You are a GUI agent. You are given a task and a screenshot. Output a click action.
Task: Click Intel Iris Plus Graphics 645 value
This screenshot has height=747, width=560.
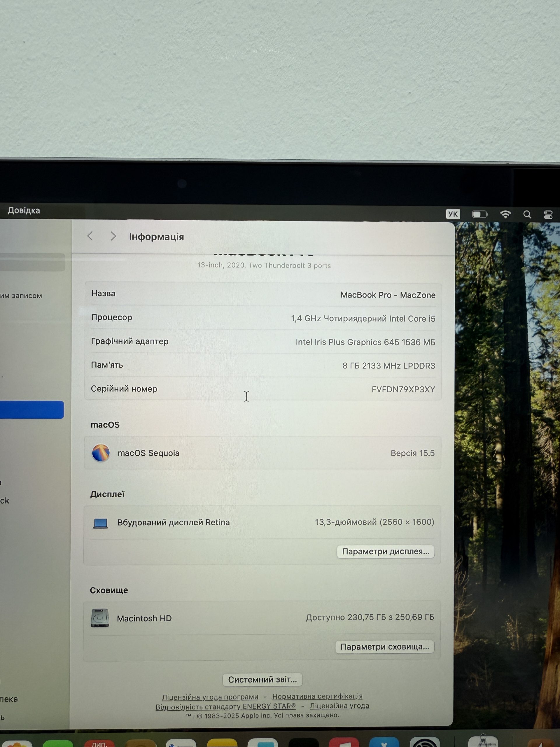pyautogui.click(x=365, y=342)
